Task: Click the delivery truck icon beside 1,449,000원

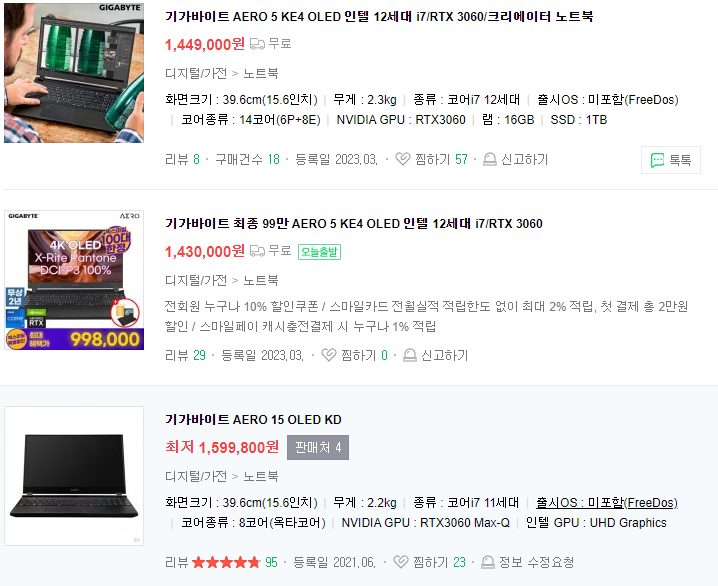Action: (257, 44)
